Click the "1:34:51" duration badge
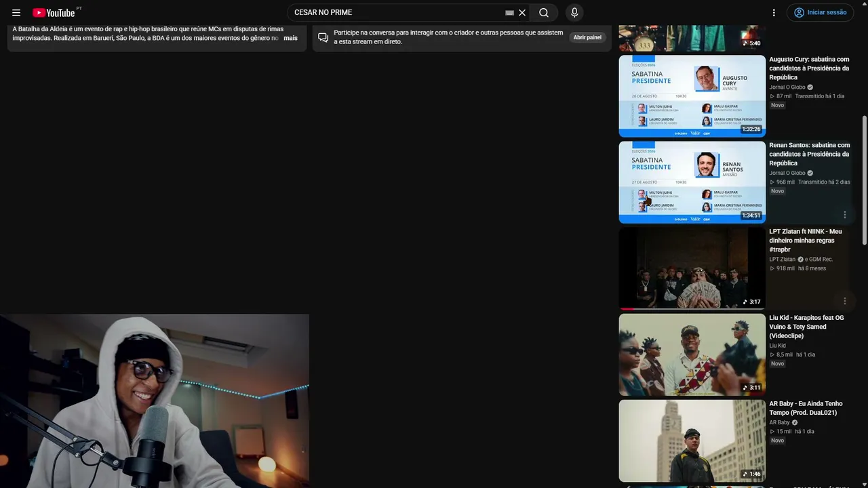The height and width of the screenshot is (488, 868). point(751,216)
